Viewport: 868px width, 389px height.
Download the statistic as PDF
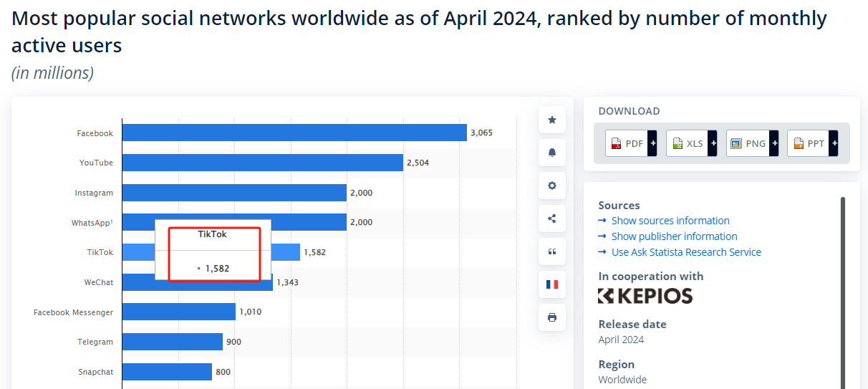631,143
